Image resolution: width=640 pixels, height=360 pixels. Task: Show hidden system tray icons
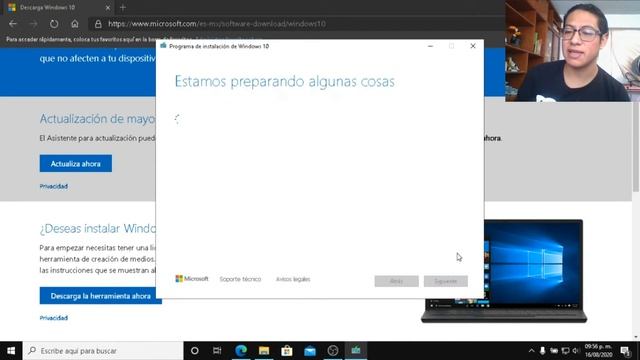[531, 351]
